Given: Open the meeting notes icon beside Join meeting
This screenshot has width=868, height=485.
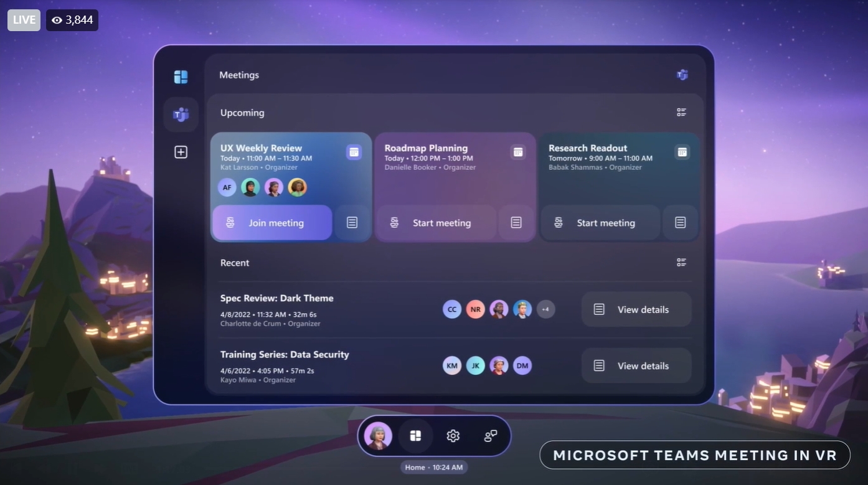Looking at the screenshot, I should coord(353,222).
